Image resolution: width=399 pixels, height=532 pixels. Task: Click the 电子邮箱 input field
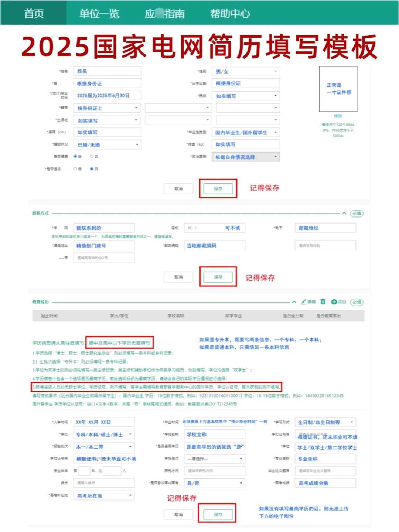(325, 228)
